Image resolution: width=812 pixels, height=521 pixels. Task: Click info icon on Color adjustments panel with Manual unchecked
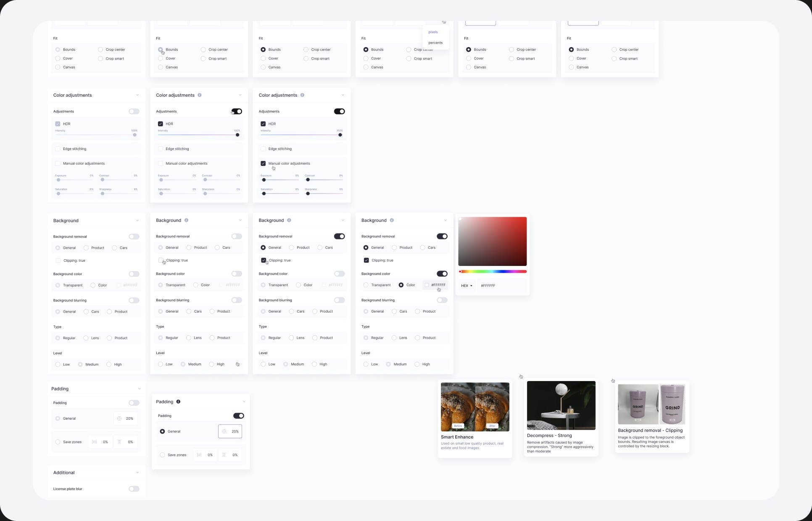(x=200, y=95)
